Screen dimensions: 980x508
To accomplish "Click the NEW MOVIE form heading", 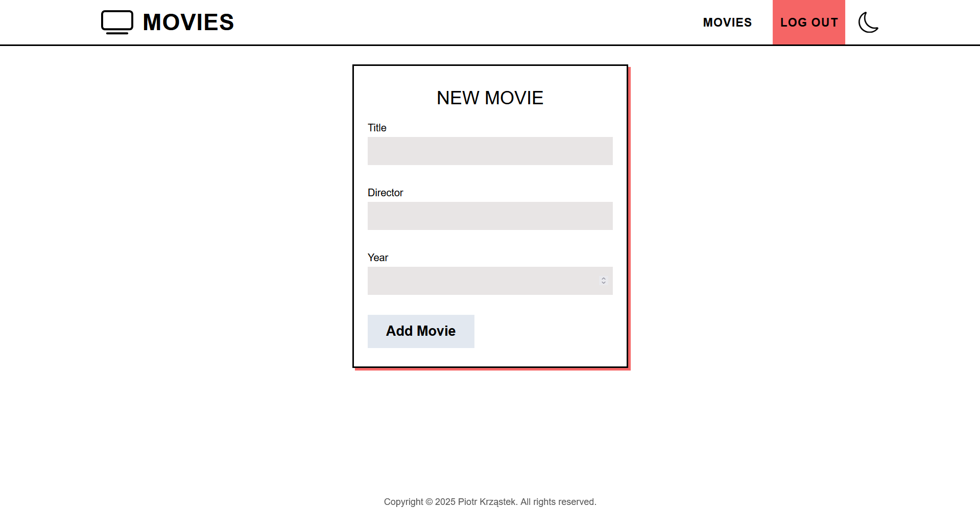I will [489, 98].
